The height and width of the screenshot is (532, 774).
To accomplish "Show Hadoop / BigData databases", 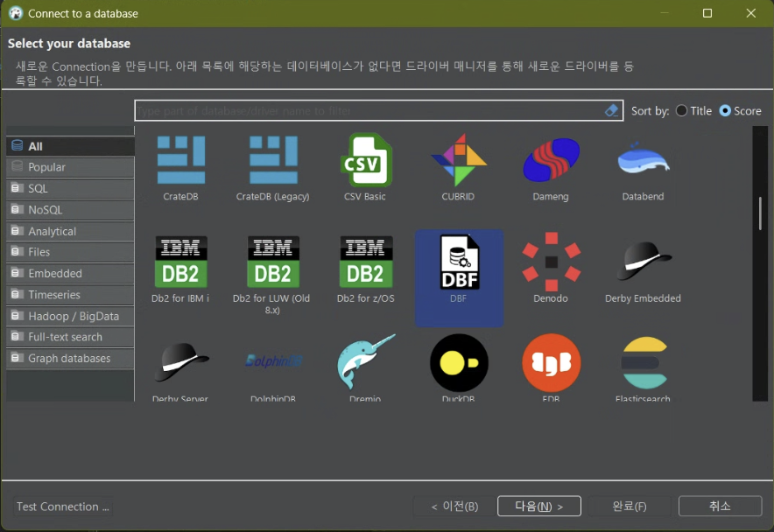I will [x=70, y=316].
